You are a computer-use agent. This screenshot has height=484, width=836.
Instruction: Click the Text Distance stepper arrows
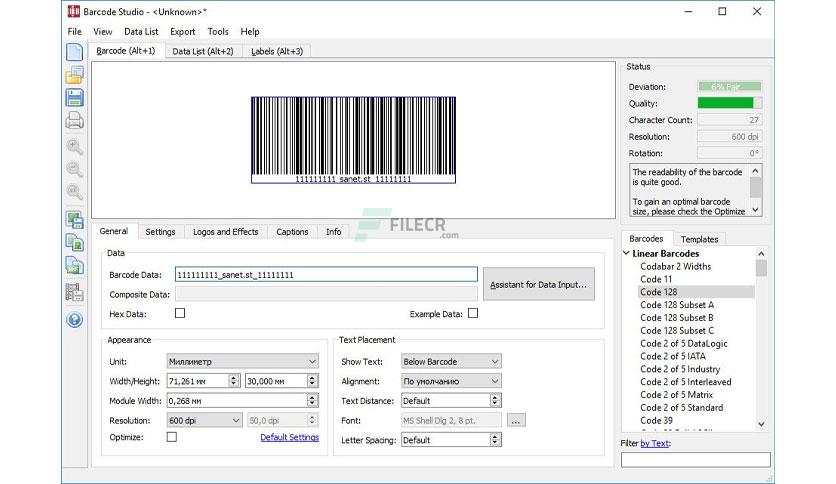pos(495,400)
